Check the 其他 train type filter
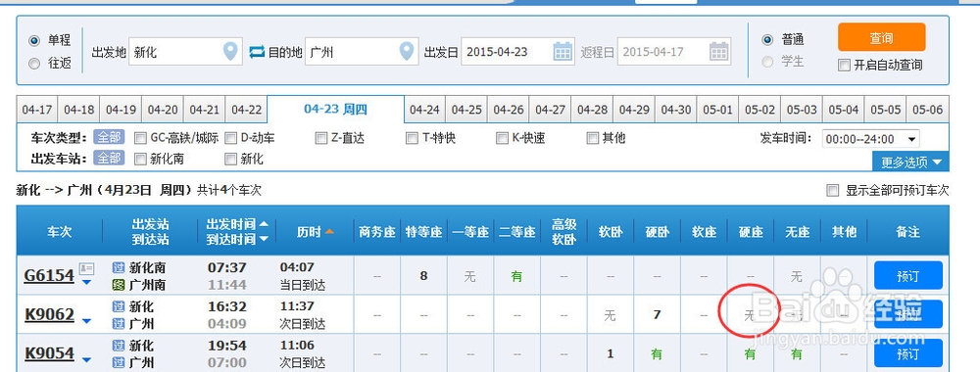The height and width of the screenshot is (372, 980). pos(593,138)
